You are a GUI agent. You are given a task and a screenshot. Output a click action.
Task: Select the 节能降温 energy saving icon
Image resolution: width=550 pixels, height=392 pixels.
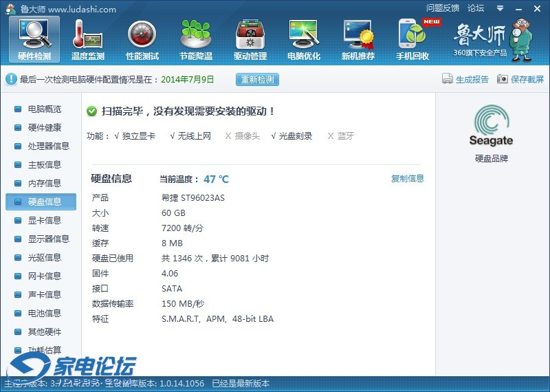point(196,39)
